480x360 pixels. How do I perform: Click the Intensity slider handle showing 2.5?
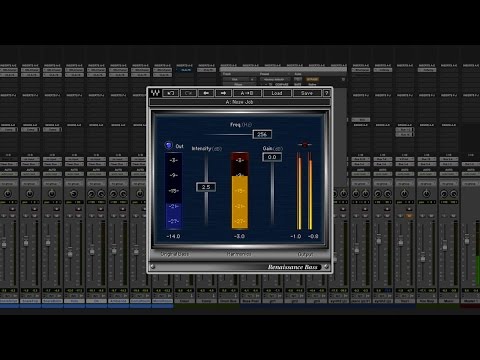[x=206, y=187]
